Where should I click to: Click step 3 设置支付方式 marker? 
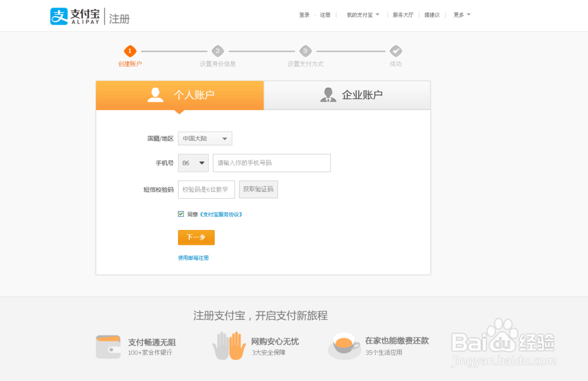click(305, 51)
